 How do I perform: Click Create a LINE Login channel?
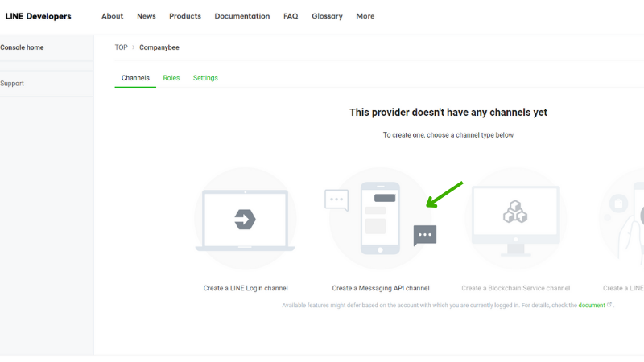tap(246, 288)
